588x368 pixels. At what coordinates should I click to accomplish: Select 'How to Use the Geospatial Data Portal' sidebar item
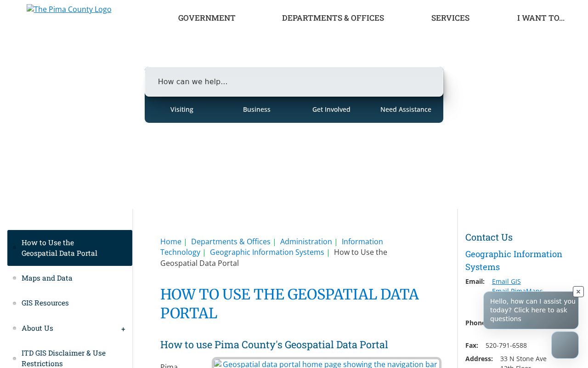(70, 248)
